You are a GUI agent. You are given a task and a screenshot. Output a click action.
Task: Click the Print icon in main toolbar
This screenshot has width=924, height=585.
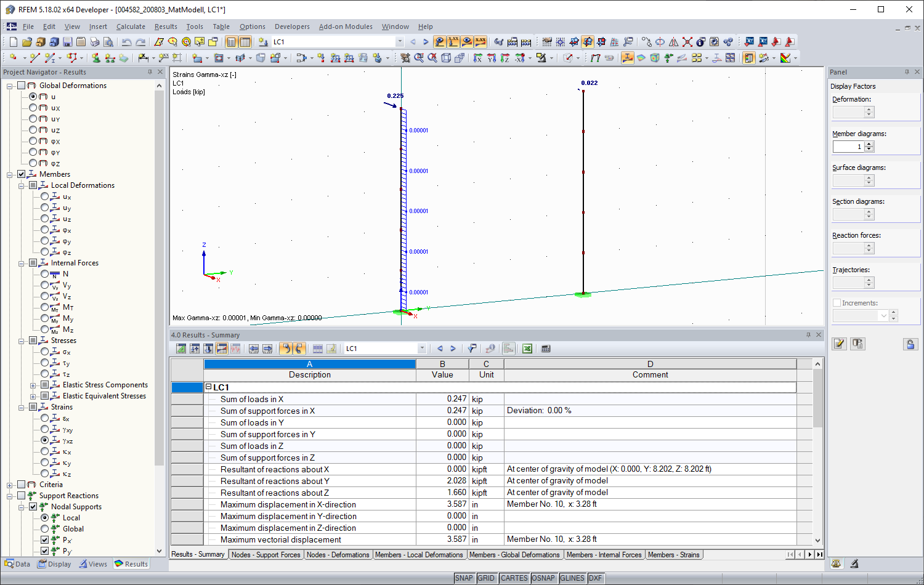point(94,41)
